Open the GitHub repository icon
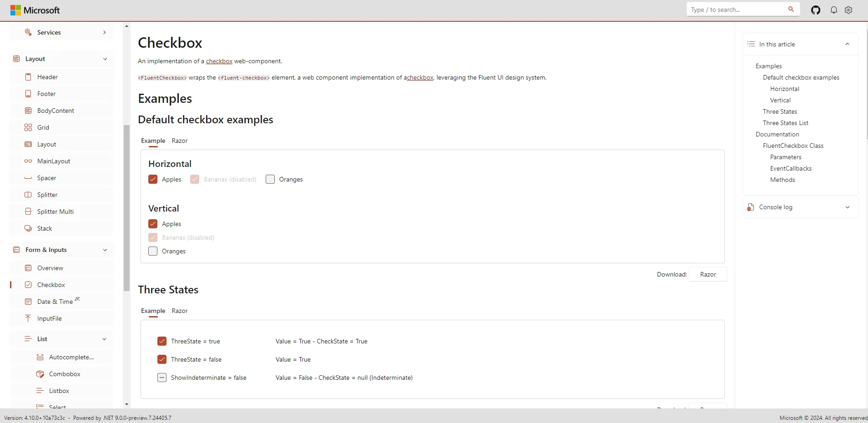Image resolution: width=868 pixels, height=423 pixels. coord(816,10)
